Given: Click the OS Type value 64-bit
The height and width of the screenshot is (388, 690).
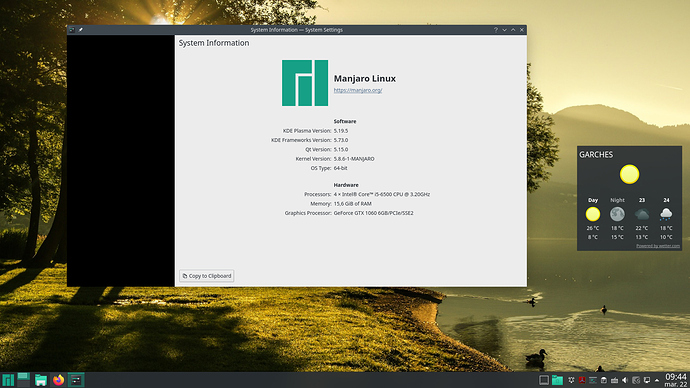Looking at the screenshot, I should [340, 168].
